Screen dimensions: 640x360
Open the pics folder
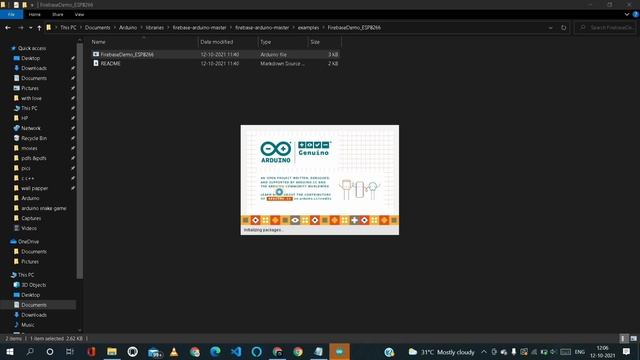(26, 168)
